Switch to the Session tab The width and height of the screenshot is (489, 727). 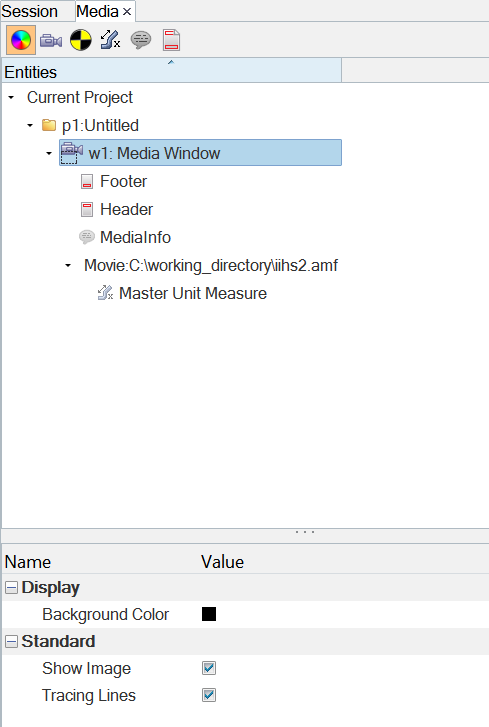pyautogui.click(x=30, y=11)
